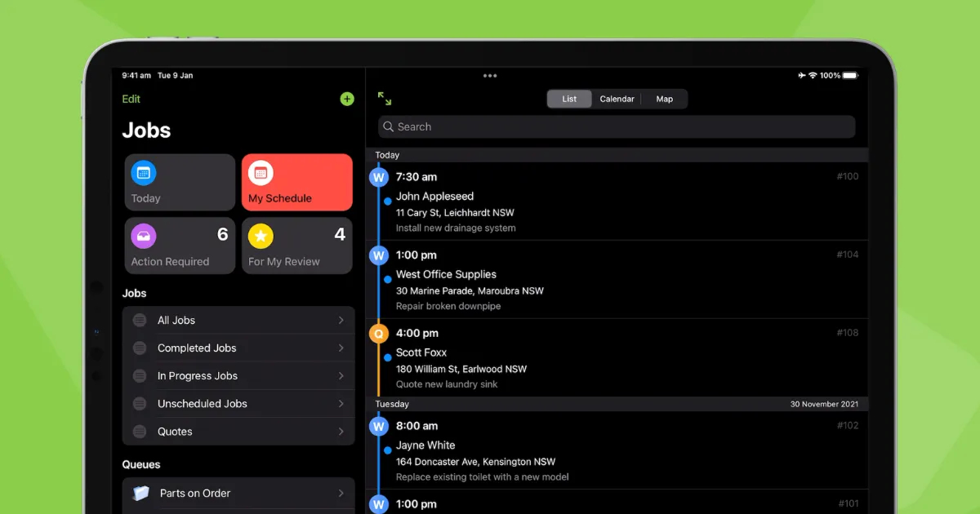Screen dimensions: 980x514
Task: Open For My Review via the star icon
Action: point(261,236)
